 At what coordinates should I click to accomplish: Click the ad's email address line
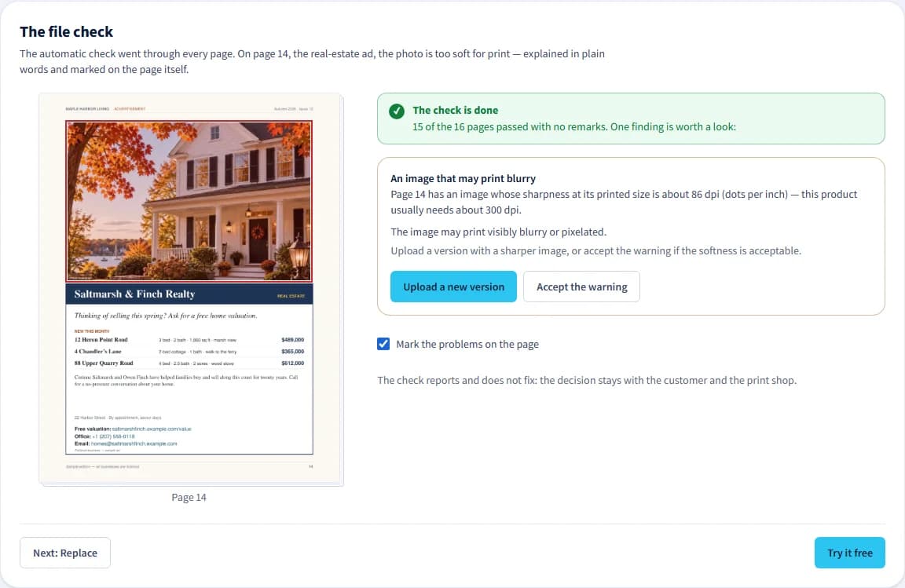point(126,444)
